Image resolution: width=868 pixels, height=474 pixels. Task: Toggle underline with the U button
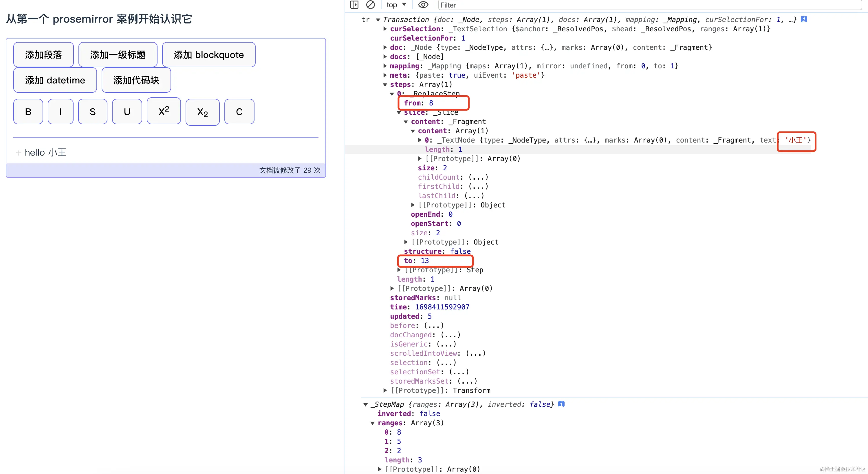tap(127, 112)
